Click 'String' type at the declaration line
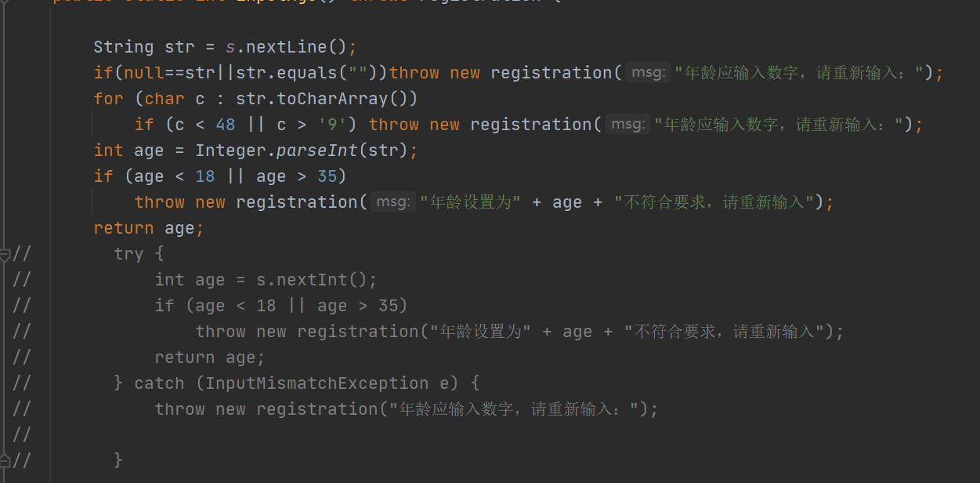 point(124,47)
